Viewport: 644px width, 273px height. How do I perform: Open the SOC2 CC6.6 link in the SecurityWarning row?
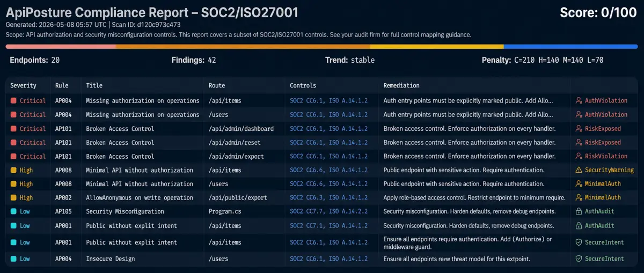click(328, 170)
